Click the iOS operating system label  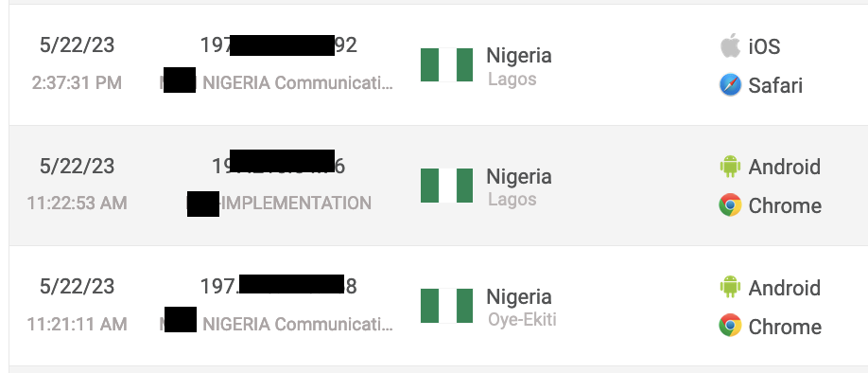click(x=765, y=46)
